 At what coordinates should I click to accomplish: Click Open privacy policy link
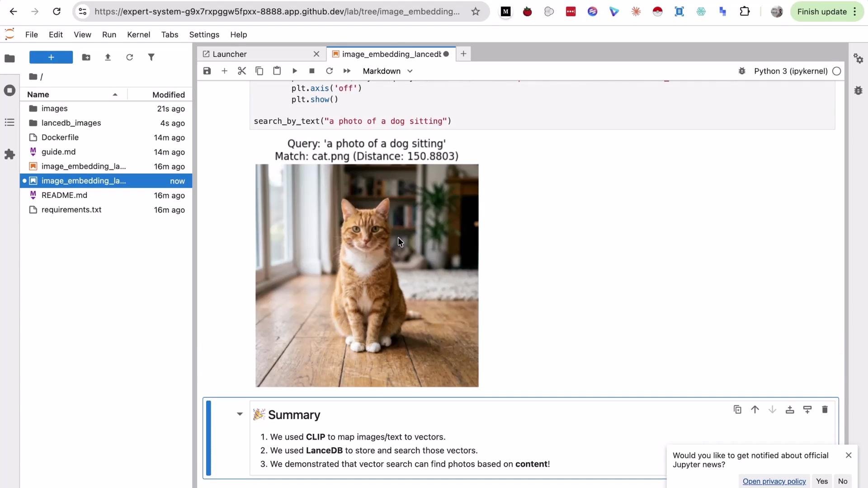[x=774, y=481]
